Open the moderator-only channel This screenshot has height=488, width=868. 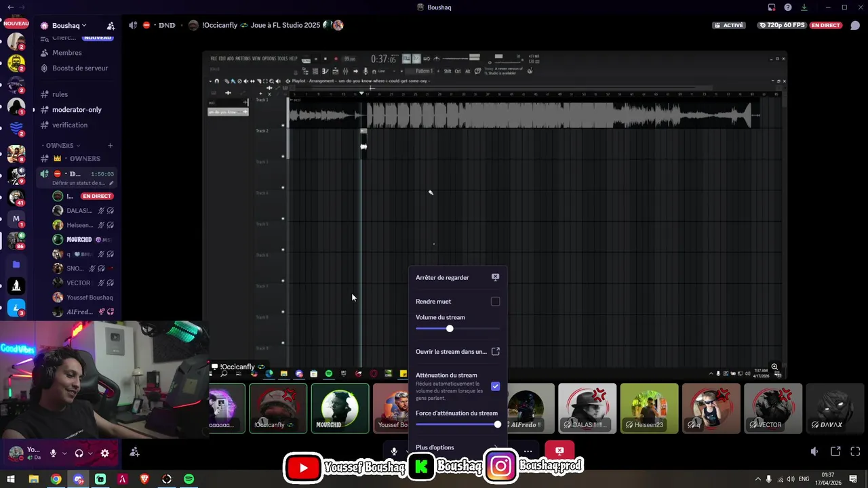click(77, 110)
